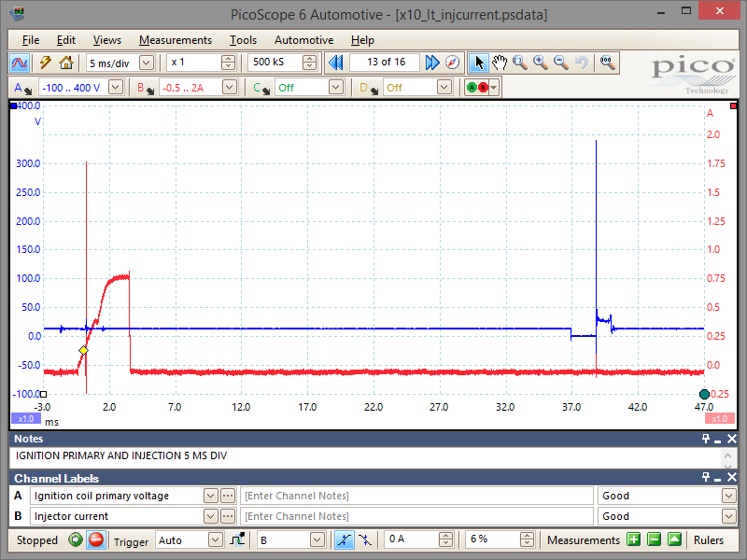This screenshot has height=560, width=747.
Task: Click the white time ruler handle
Action: tap(43, 394)
